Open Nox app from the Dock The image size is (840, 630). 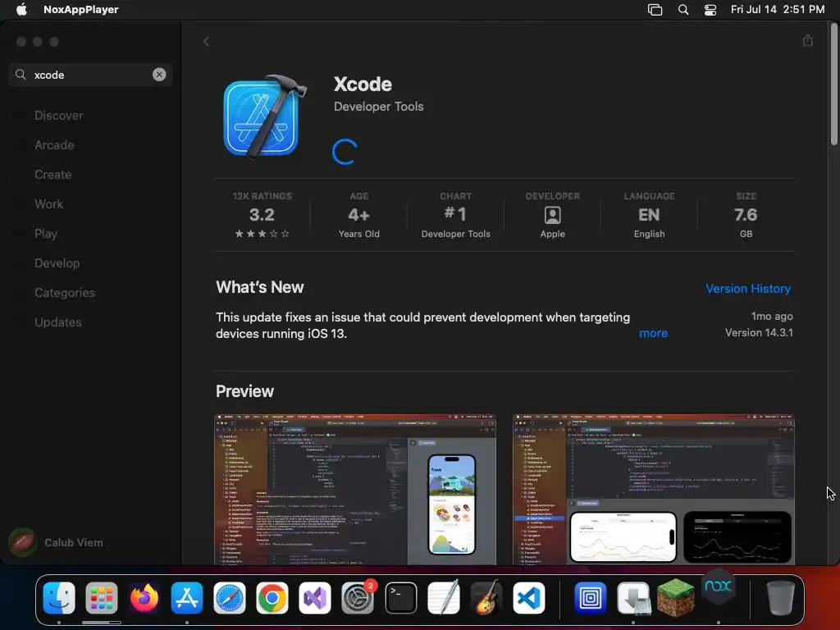(x=719, y=587)
